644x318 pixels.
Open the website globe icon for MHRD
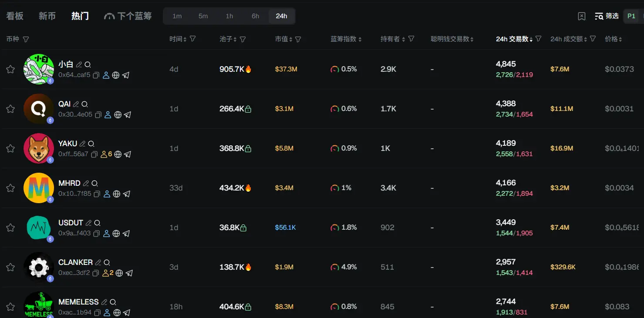(x=117, y=194)
